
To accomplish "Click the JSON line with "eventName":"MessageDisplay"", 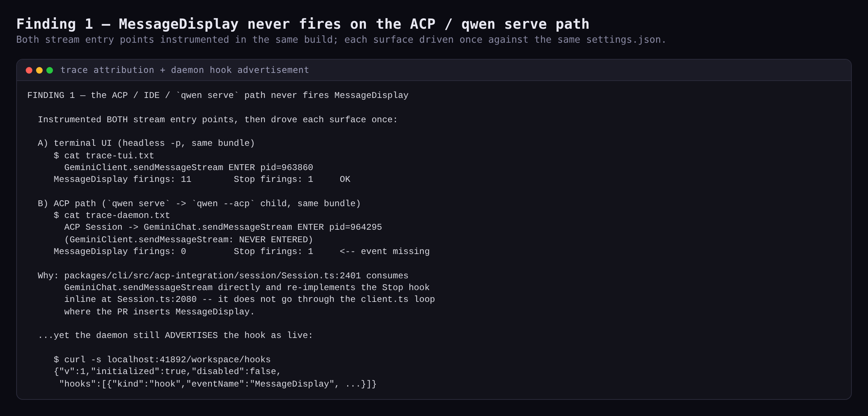I will click(218, 384).
